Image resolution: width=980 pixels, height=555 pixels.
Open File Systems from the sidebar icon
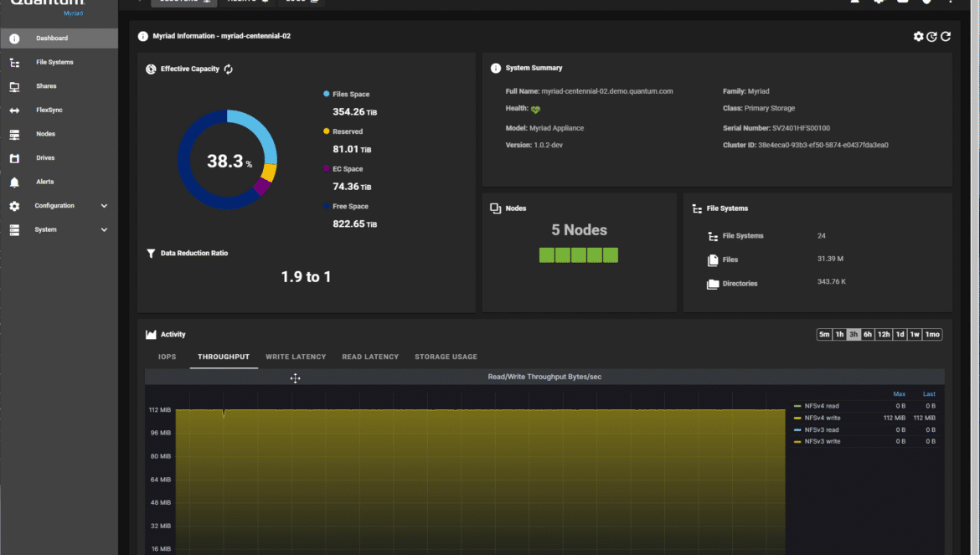[x=14, y=63]
